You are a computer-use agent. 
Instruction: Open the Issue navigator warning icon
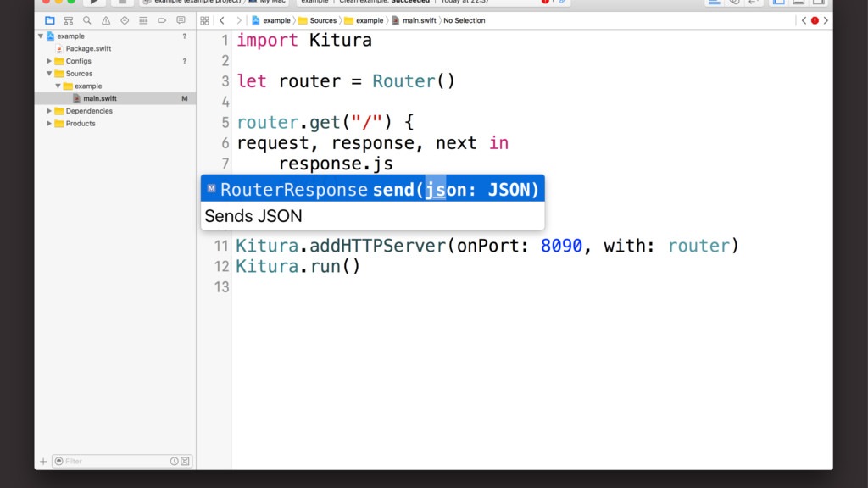tap(106, 20)
